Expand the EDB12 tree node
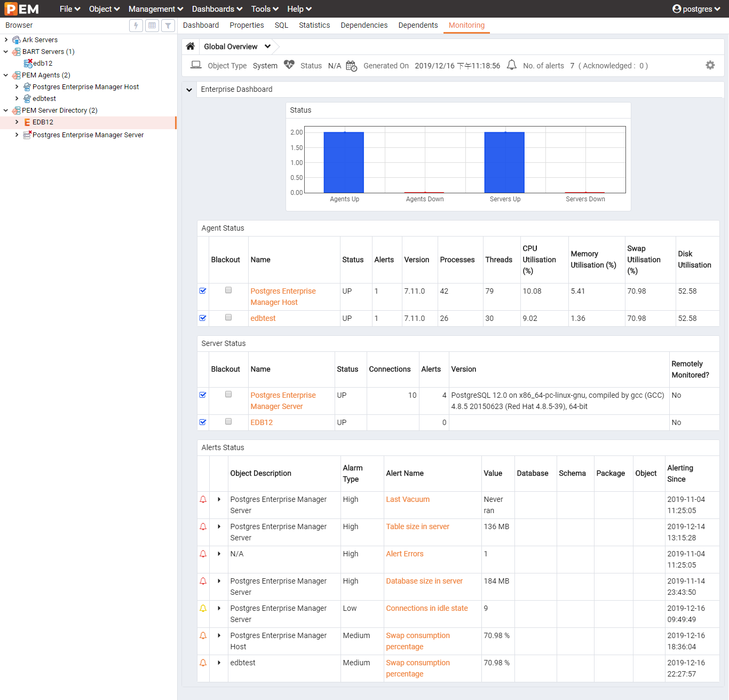Viewport: 729px width, 700px height. coord(17,122)
